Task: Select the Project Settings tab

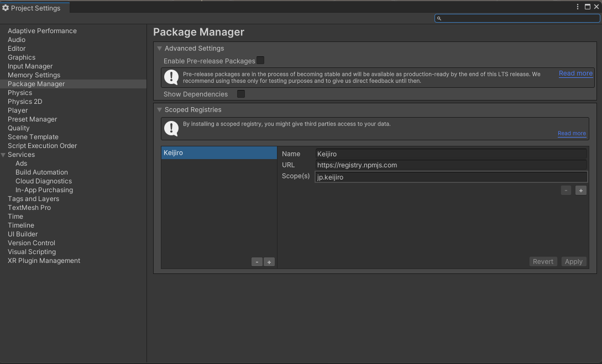Action: tap(35, 8)
